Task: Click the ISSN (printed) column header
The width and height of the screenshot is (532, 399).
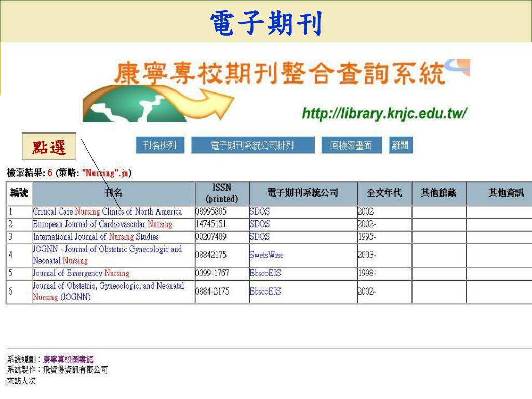Action: click(222, 193)
